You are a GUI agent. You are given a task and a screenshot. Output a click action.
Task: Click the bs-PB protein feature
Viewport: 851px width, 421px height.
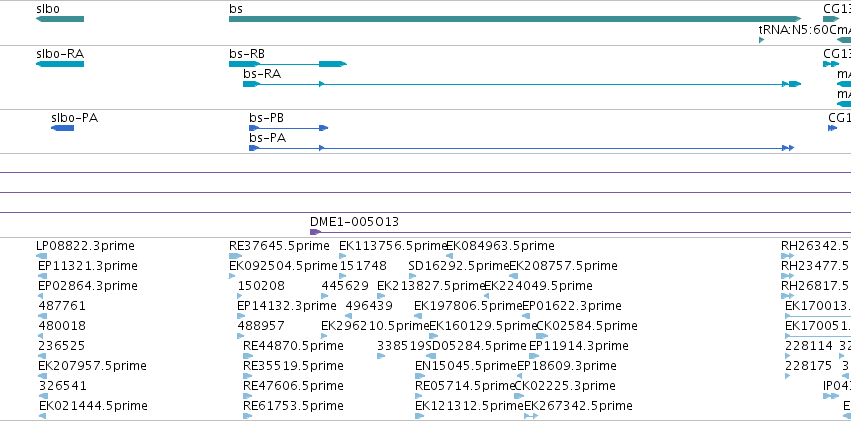(289, 128)
